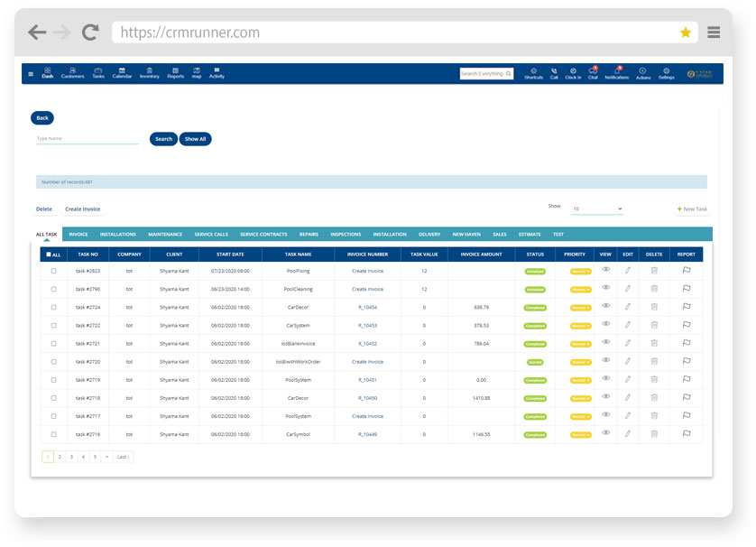Clock In using the toolbar icon
Image resolution: width=756 pixels, height=547 pixels.
pyautogui.click(x=572, y=74)
